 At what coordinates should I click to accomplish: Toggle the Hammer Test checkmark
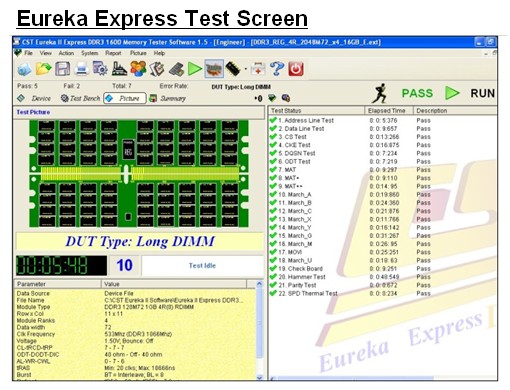pos(273,277)
